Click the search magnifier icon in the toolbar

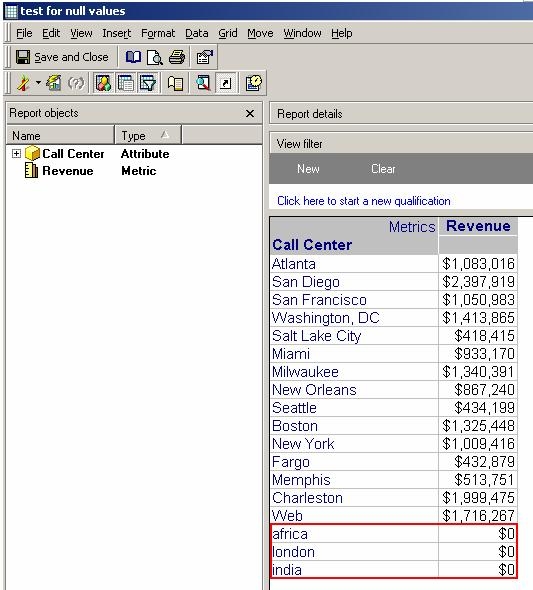[x=203, y=83]
